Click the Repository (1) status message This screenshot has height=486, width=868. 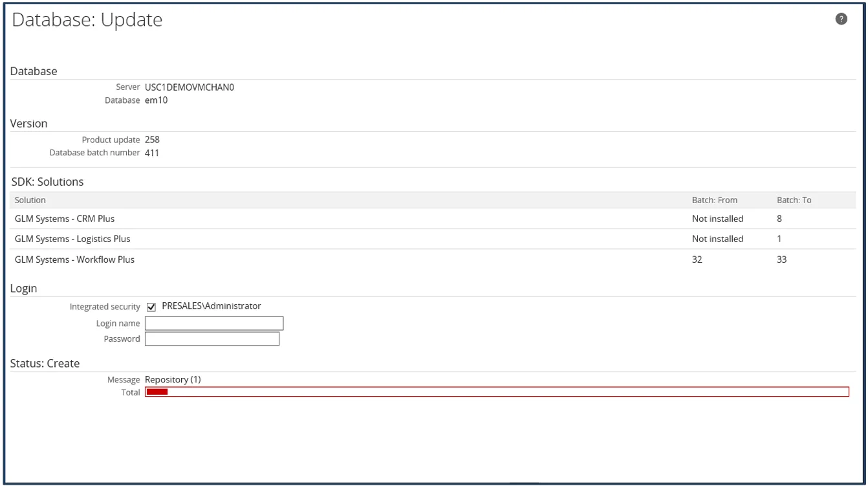tap(173, 379)
